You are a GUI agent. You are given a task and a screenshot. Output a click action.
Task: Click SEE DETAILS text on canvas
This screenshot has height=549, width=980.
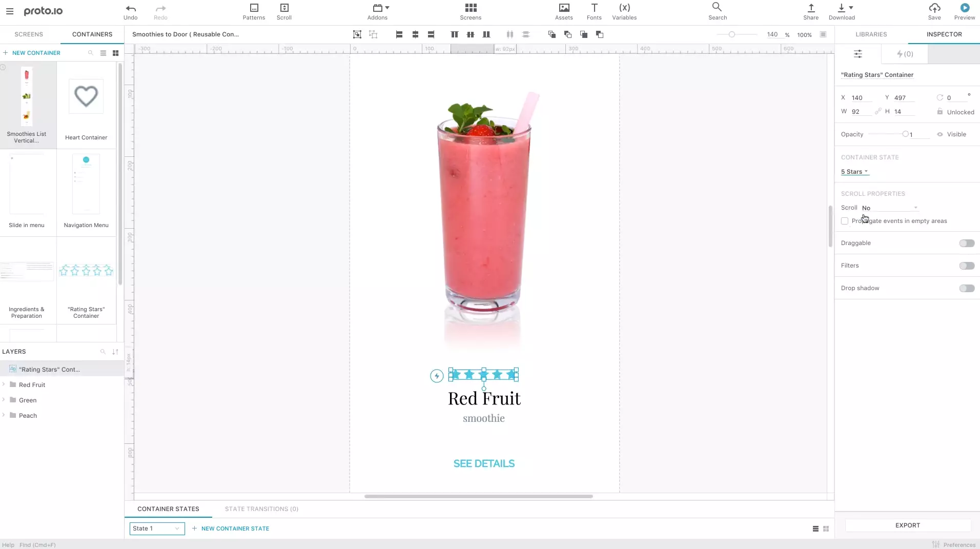[x=484, y=463]
